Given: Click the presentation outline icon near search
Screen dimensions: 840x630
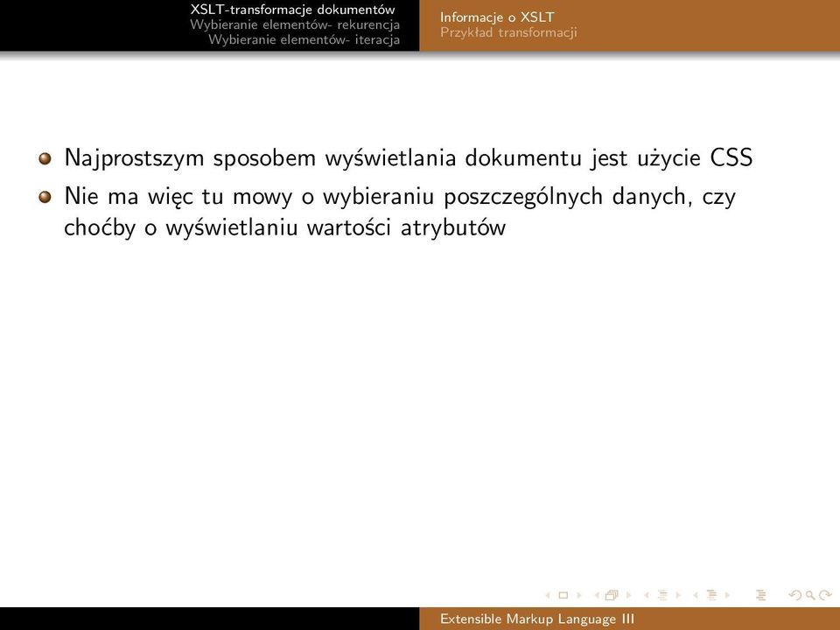Looking at the screenshot, I should click(760, 595).
